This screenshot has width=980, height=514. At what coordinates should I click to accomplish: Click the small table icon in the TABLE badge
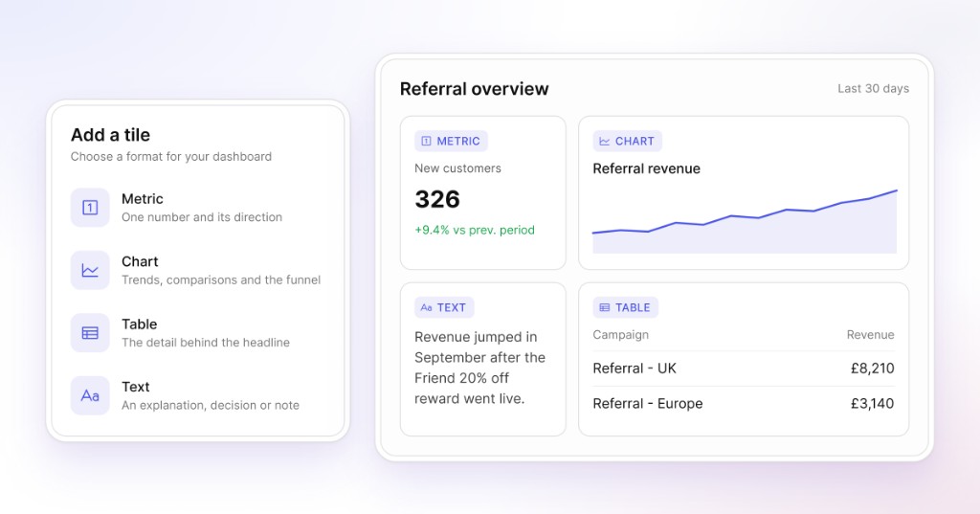[x=605, y=307]
